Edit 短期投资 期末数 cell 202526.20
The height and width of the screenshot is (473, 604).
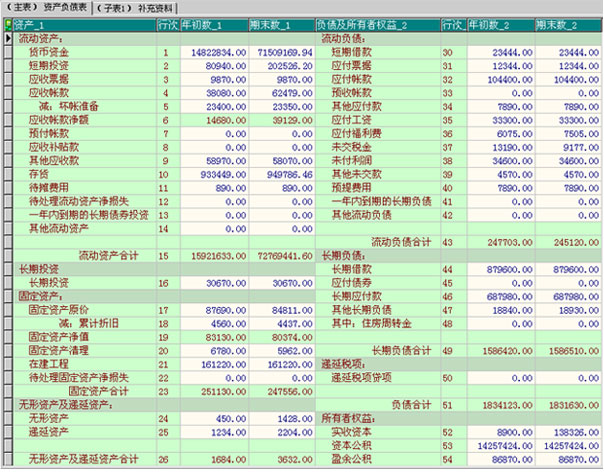[282, 66]
